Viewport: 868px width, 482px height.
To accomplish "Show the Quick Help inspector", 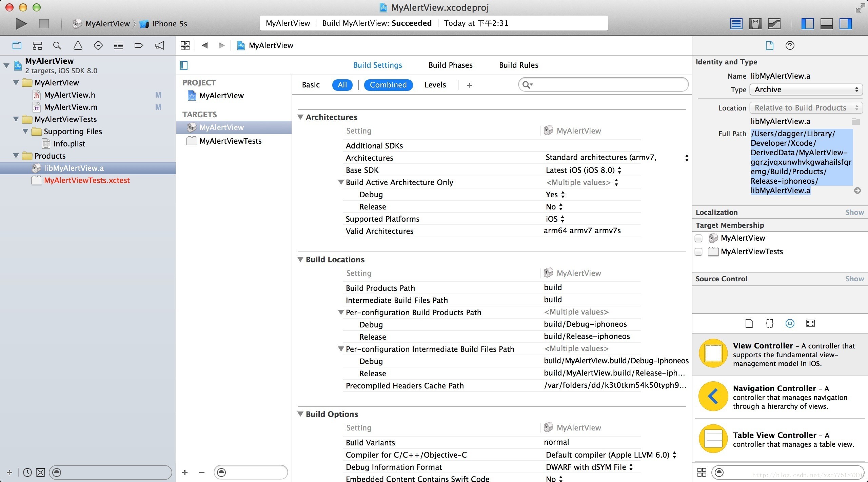I will [x=790, y=45].
